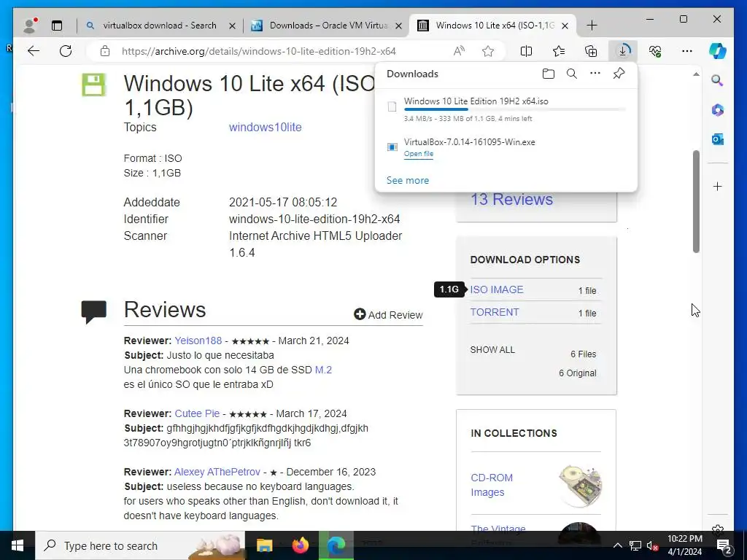
Task: Open the tab actions menu icon
Action: pos(57,26)
